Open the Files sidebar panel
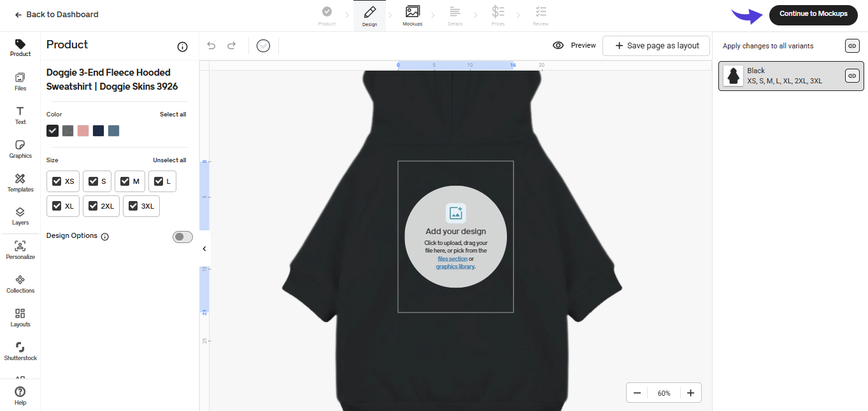This screenshot has width=868, height=411. pos(20,82)
